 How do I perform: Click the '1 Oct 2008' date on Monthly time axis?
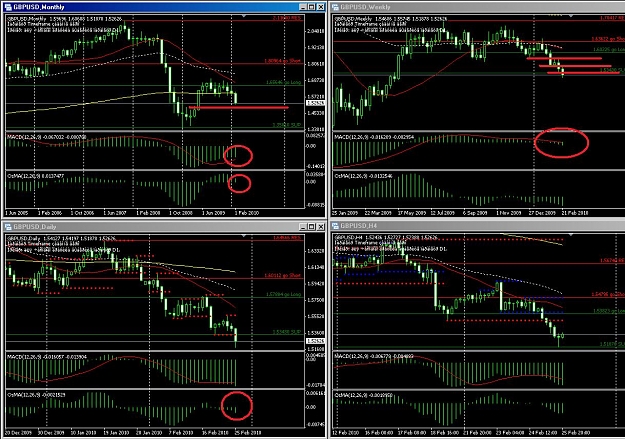181,213
